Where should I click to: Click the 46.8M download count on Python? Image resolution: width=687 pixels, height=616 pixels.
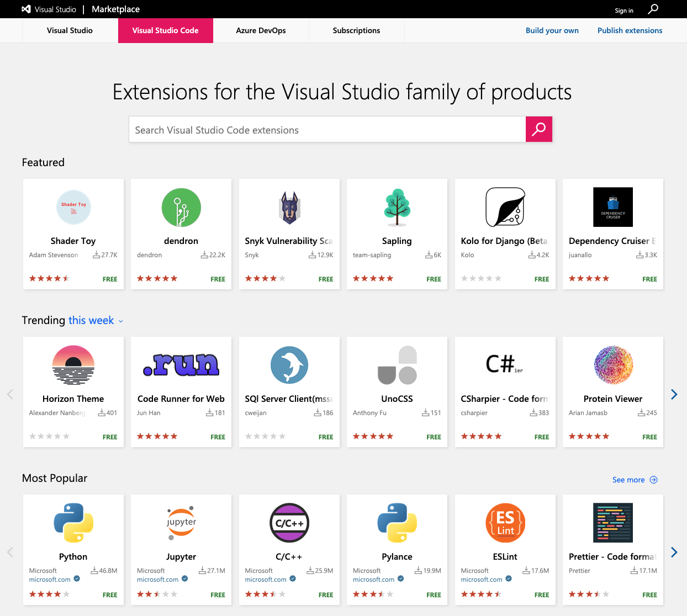[x=104, y=571]
